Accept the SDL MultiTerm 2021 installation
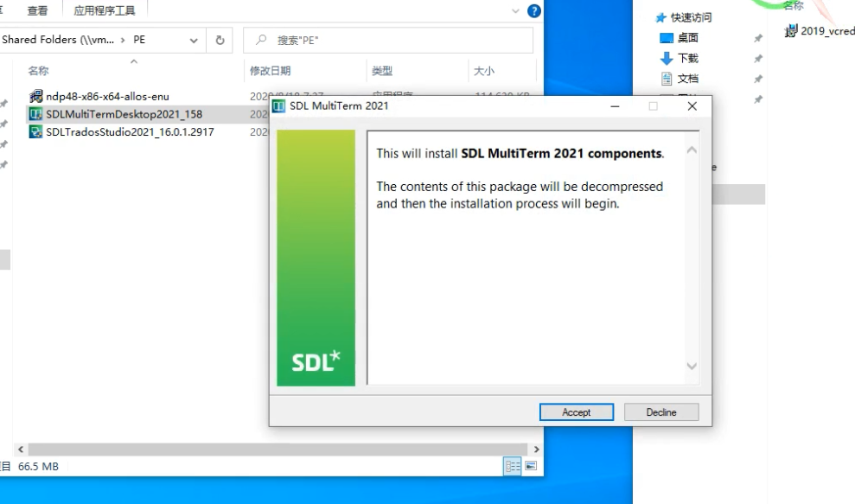 (576, 411)
